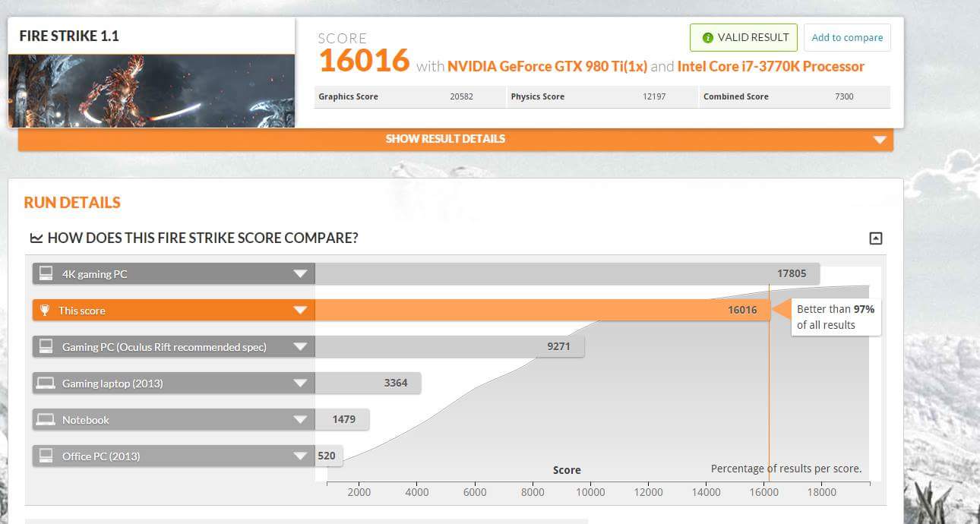This screenshot has width=980, height=524.
Task: Expand the This score dropdown arrow
Action: coord(301,311)
